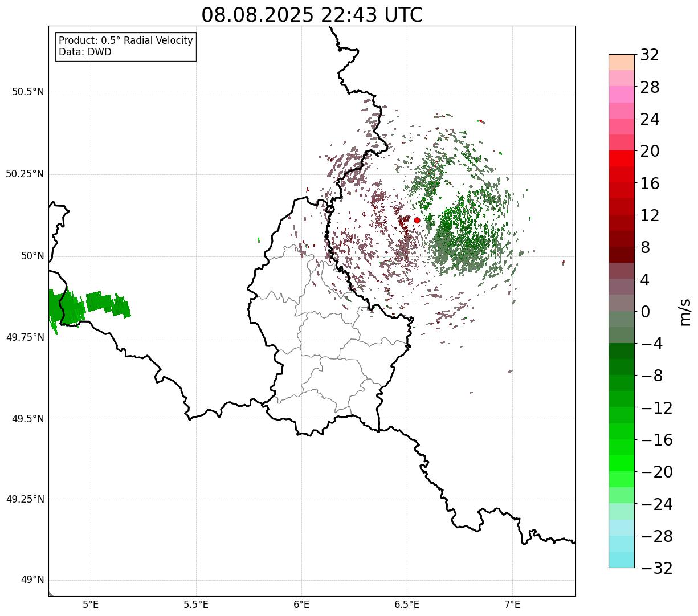The width and height of the screenshot is (698, 616).
Task: Click the colorbar −8 tick label
Action: pyautogui.click(x=651, y=376)
